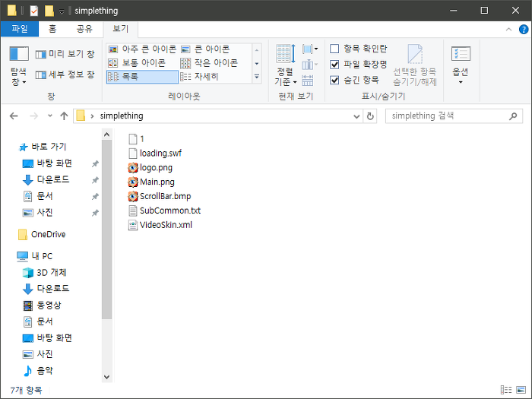Click hide selected items button
Screen dimensions: 532x399
click(x=415, y=65)
